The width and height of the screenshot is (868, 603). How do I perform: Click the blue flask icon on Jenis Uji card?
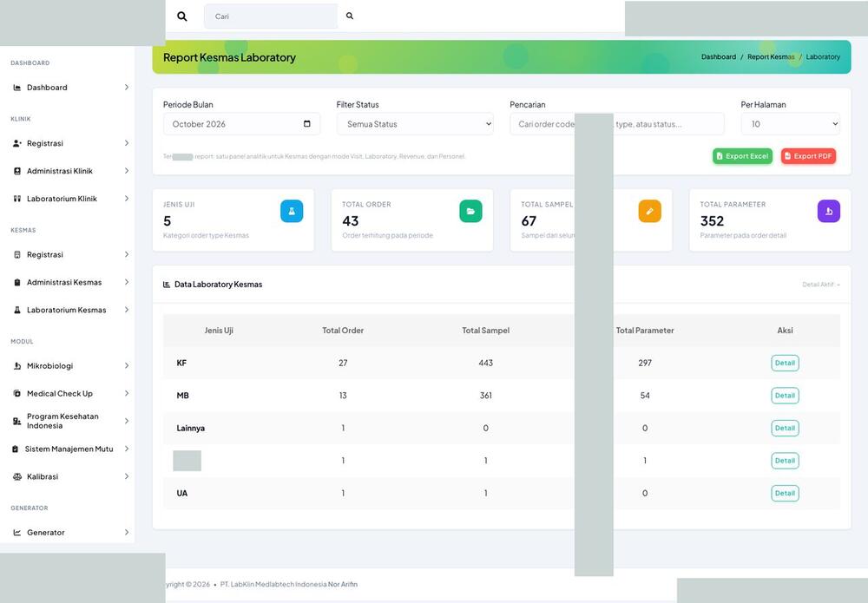292,212
